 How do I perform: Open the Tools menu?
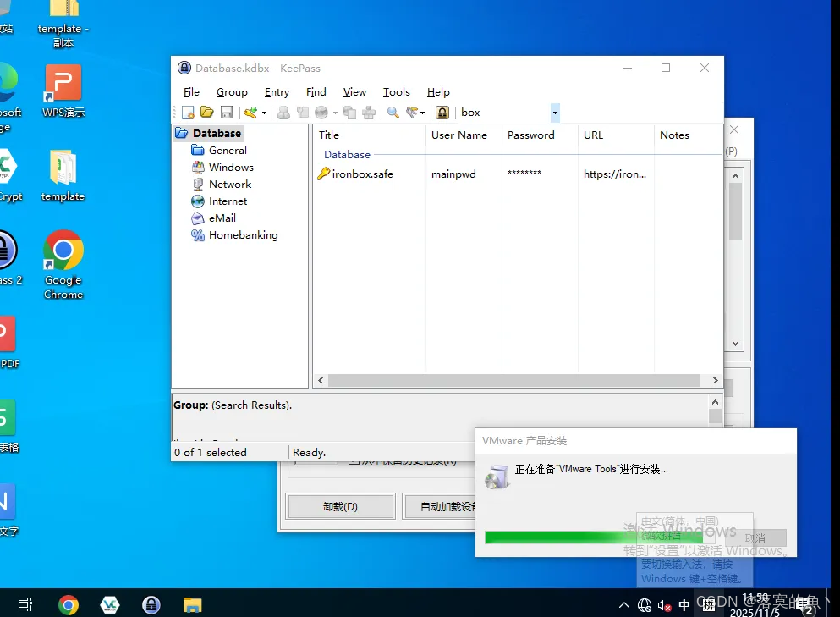[397, 92]
